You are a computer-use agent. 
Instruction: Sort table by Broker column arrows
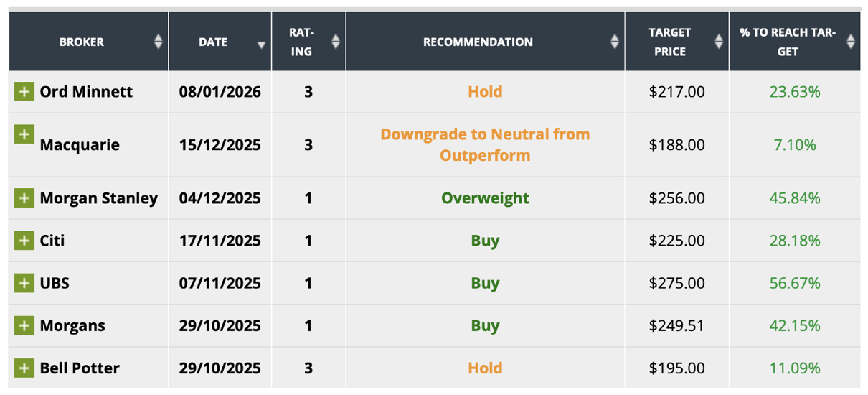click(x=158, y=42)
